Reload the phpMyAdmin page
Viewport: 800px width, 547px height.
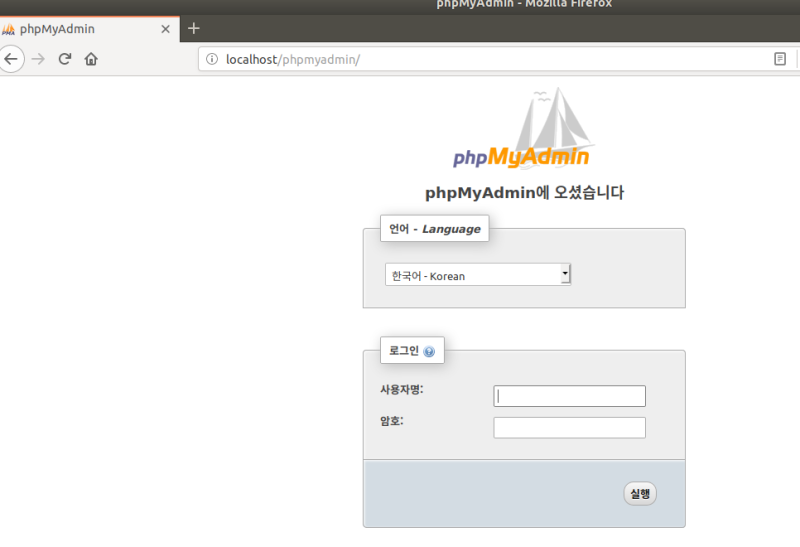(x=65, y=59)
